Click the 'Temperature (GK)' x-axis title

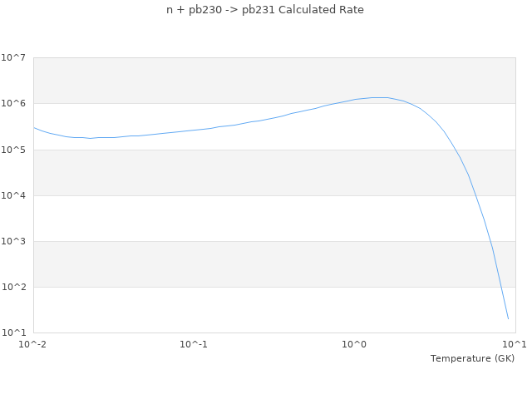[472, 358]
